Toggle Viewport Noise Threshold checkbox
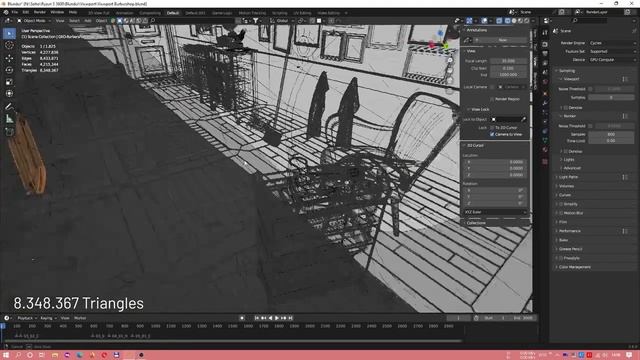Screen dimensions: 640x360 click(591, 89)
